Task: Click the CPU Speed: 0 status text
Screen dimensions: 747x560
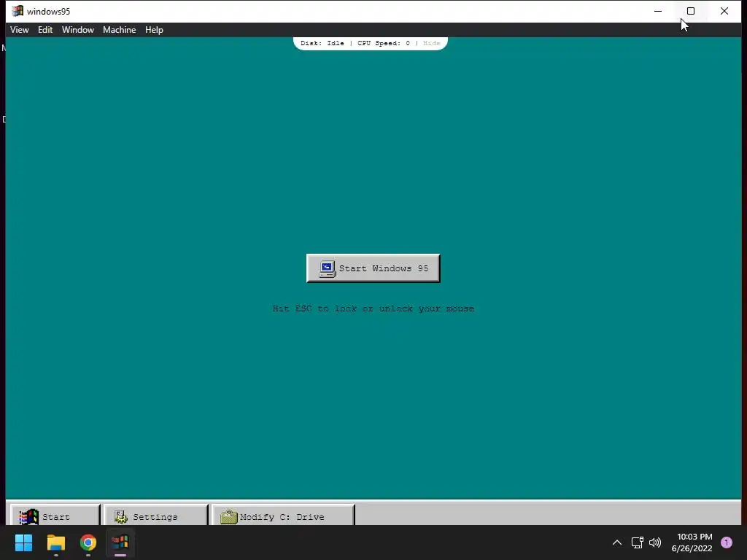Action: click(384, 43)
